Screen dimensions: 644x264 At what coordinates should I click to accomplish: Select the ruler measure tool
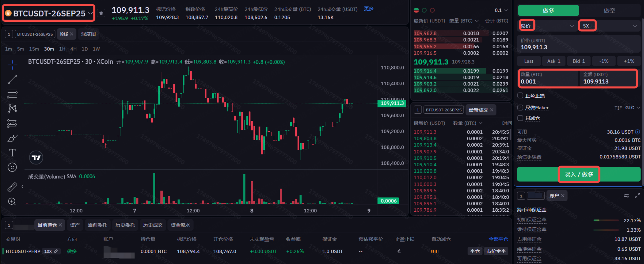[12, 187]
